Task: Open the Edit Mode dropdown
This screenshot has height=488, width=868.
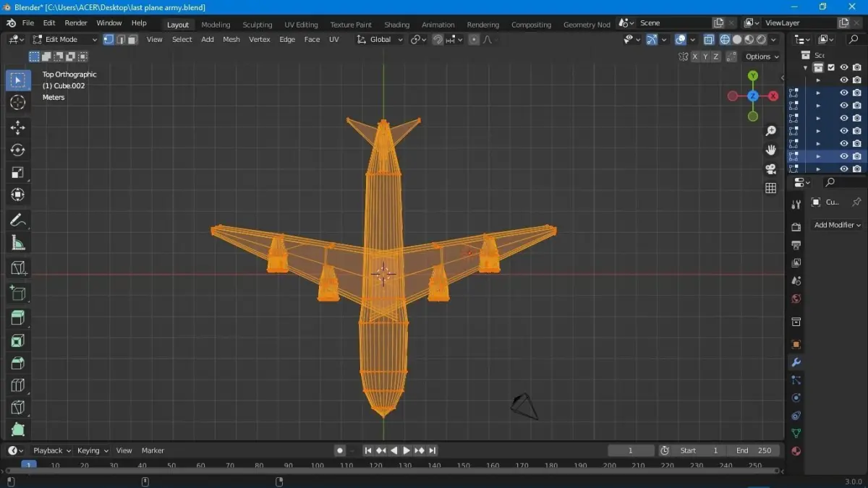Action: pos(64,40)
